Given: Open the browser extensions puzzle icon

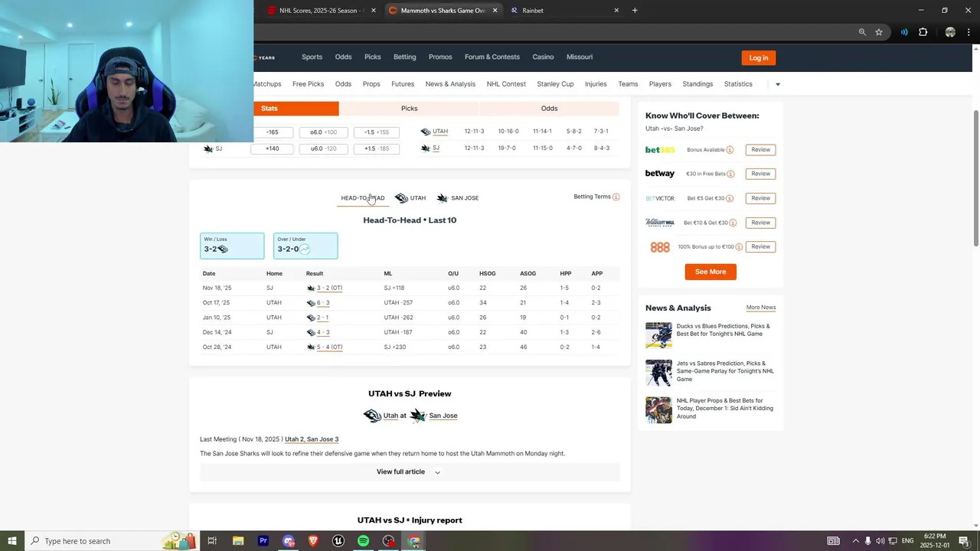Looking at the screenshot, I should click(x=923, y=32).
